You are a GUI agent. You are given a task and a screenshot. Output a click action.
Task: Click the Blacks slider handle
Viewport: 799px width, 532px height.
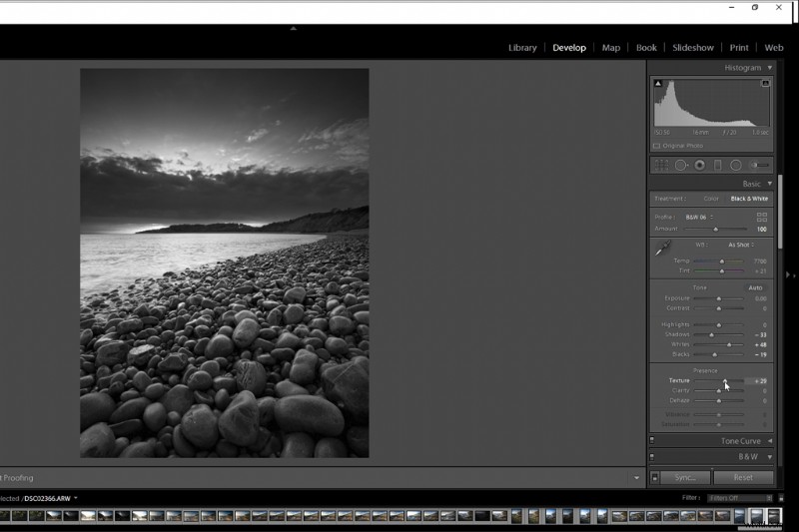[714, 355]
